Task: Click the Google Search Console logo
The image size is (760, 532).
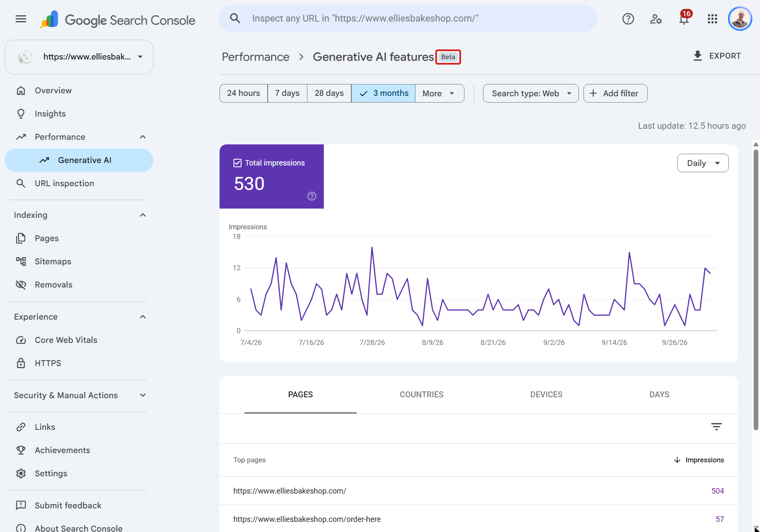Action: tap(117, 20)
